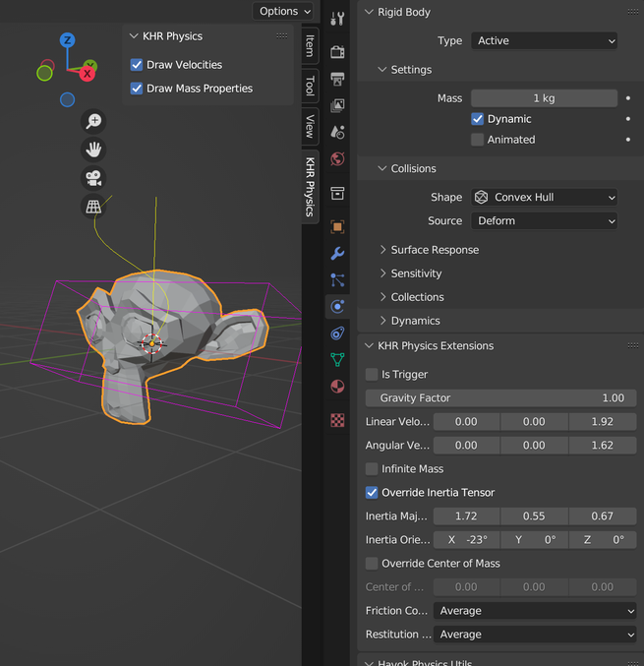Open the Object properties orange square icon
Image resolution: width=644 pixels, height=666 pixels.
(x=337, y=227)
